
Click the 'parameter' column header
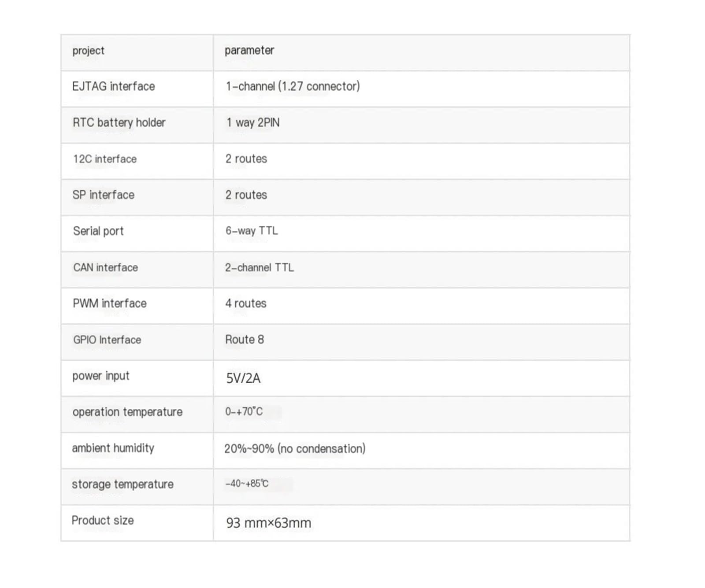[249, 51]
